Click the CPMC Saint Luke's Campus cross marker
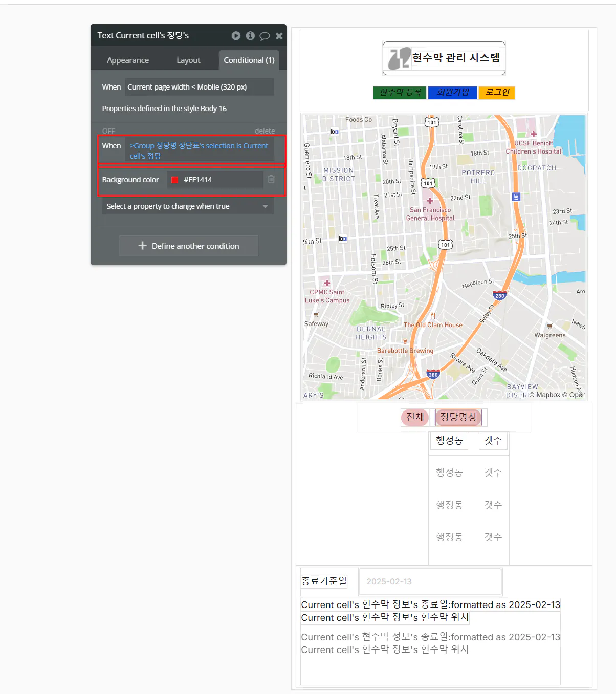This screenshot has width=616, height=694. 327,283
